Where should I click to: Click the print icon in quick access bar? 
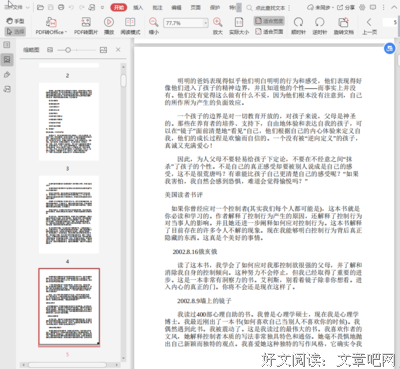coord(61,7)
